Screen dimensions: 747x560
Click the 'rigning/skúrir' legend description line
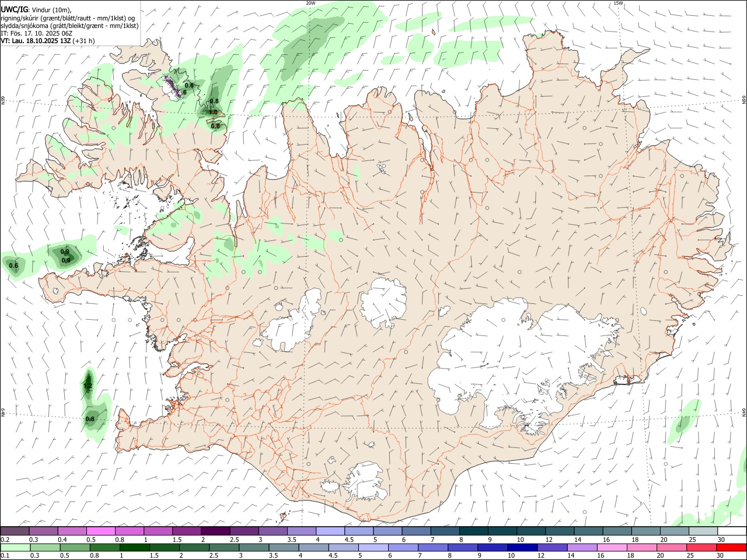tap(68, 18)
